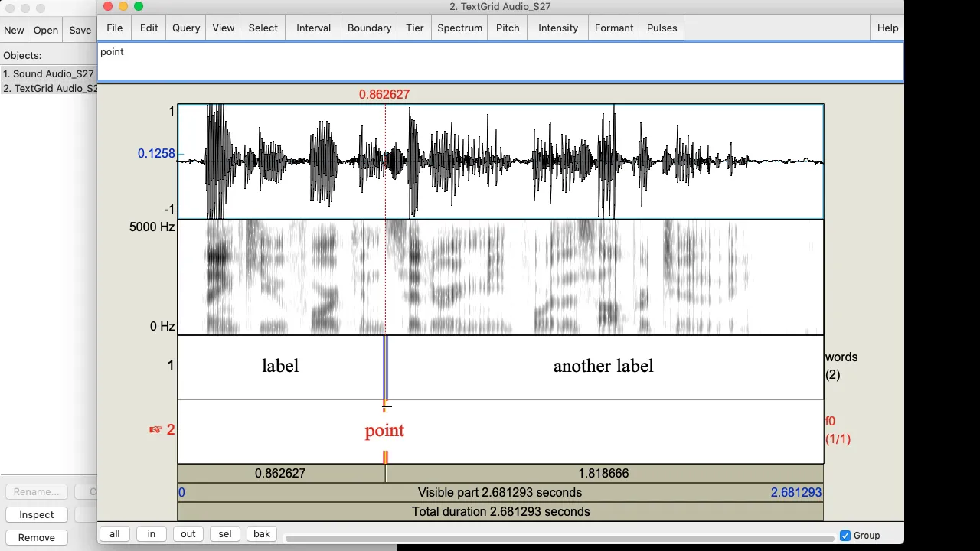
Task: Open the Boundary menu
Action: [x=369, y=28]
